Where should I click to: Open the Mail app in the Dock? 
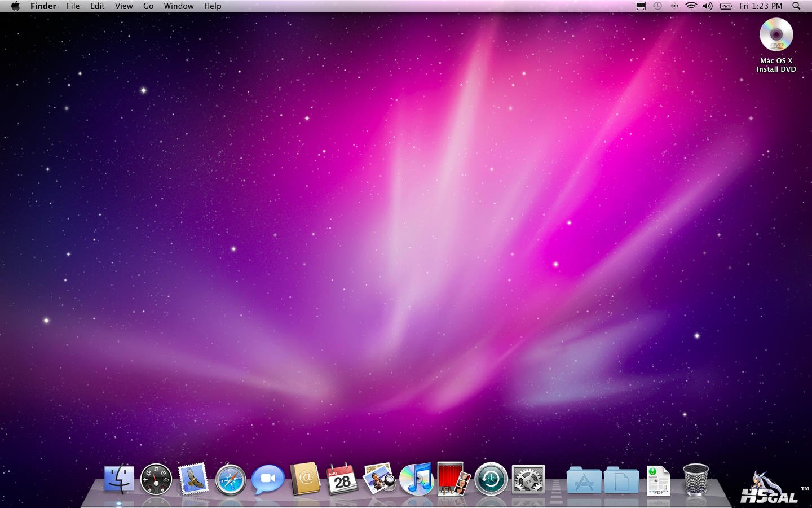(x=193, y=479)
